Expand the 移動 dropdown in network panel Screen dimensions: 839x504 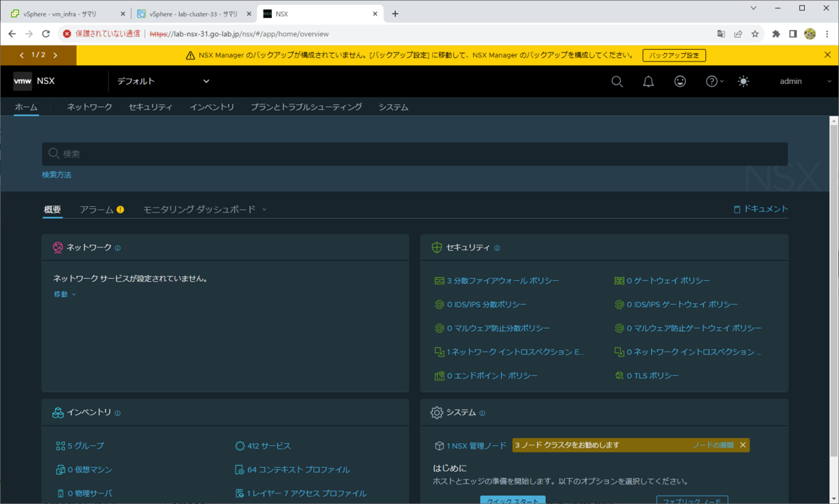point(65,294)
